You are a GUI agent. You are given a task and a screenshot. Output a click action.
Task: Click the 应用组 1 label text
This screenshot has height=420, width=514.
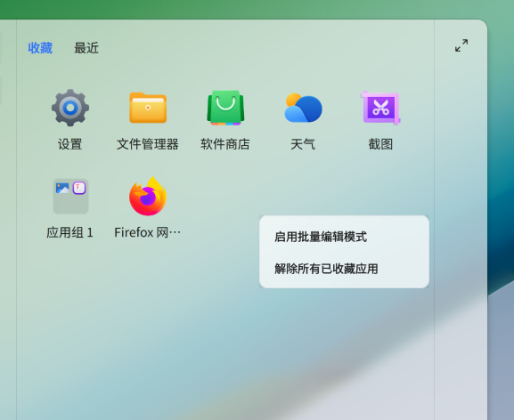(70, 232)
